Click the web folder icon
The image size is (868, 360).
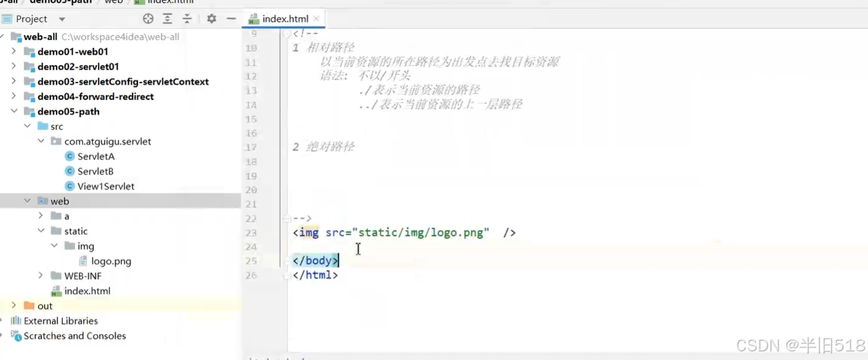tap(43, 201)
